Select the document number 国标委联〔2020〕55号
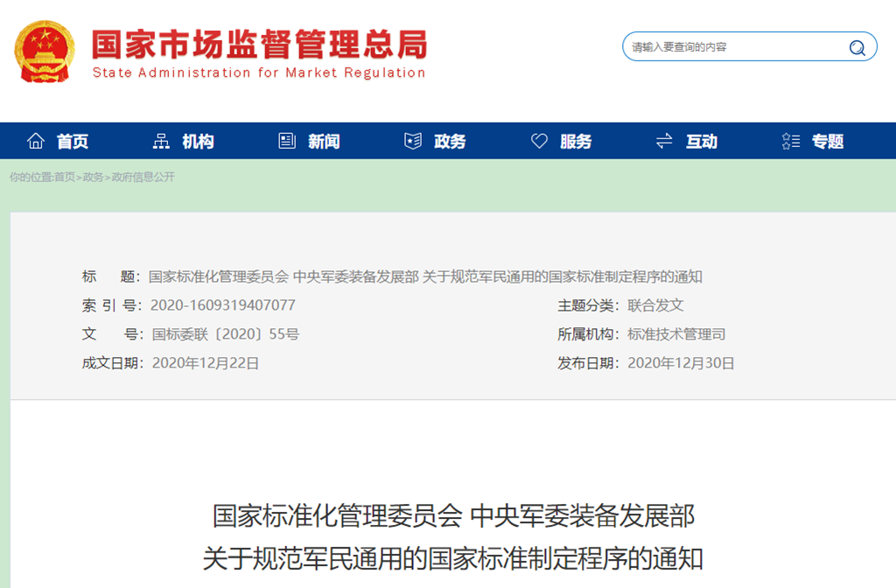Image resolution: width=896 pixels, height=588 pixels. (x=225, y=334)
